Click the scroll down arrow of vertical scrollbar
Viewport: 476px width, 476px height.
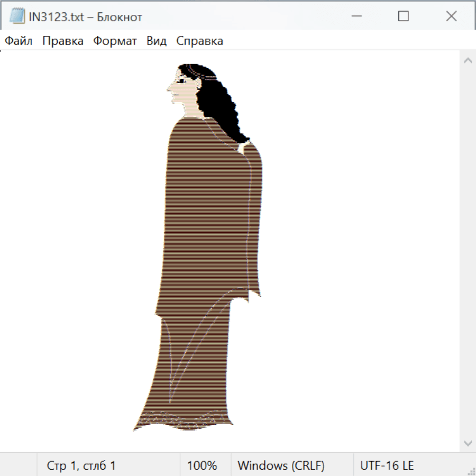[468, 443]
